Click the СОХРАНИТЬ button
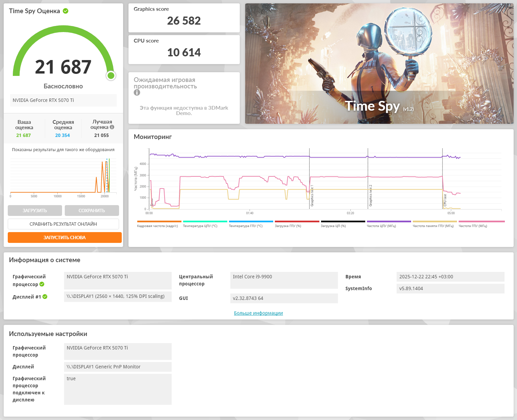Screen dimensions: 517x420 click(x=92, y=211)
